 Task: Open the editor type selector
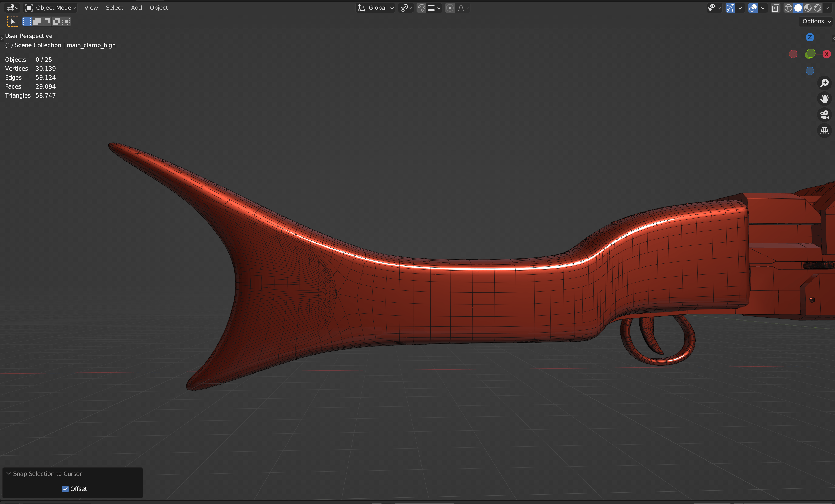[x=13, y=8]
